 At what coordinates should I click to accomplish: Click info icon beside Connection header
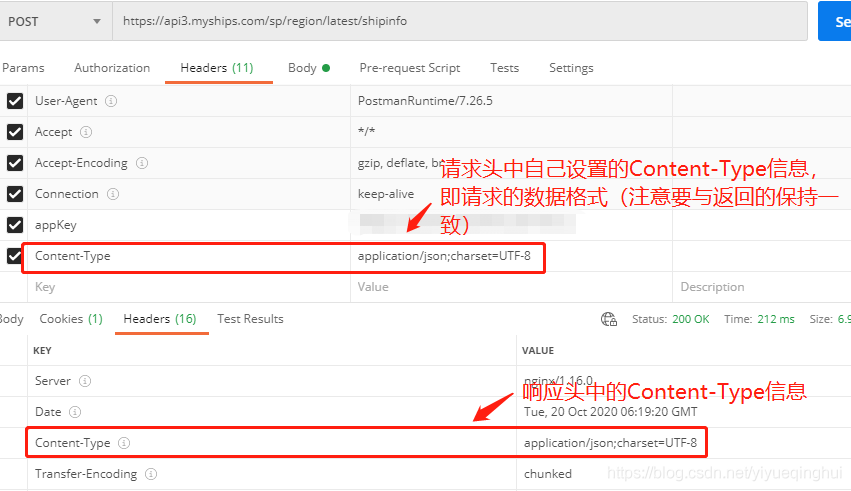click(112, 194)
